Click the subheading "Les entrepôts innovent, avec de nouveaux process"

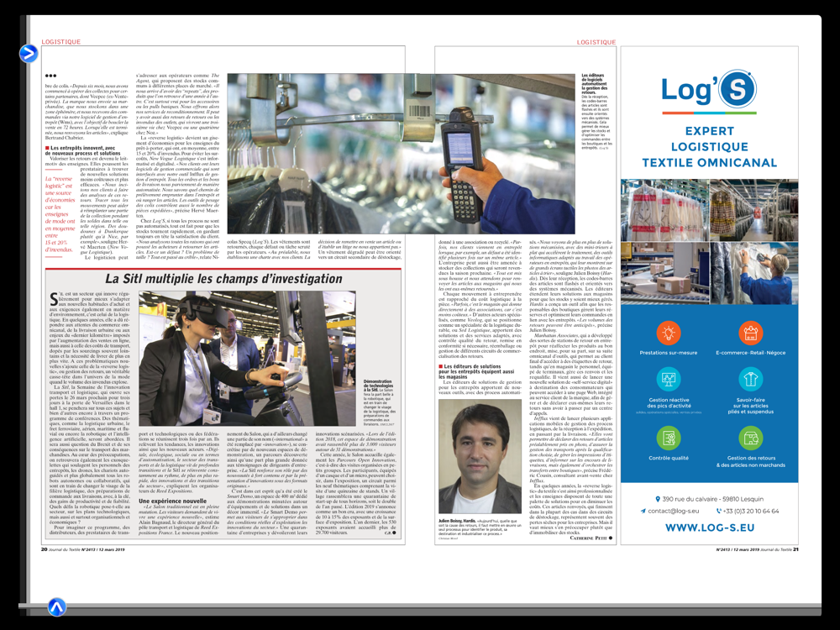(x=83, y=150)
